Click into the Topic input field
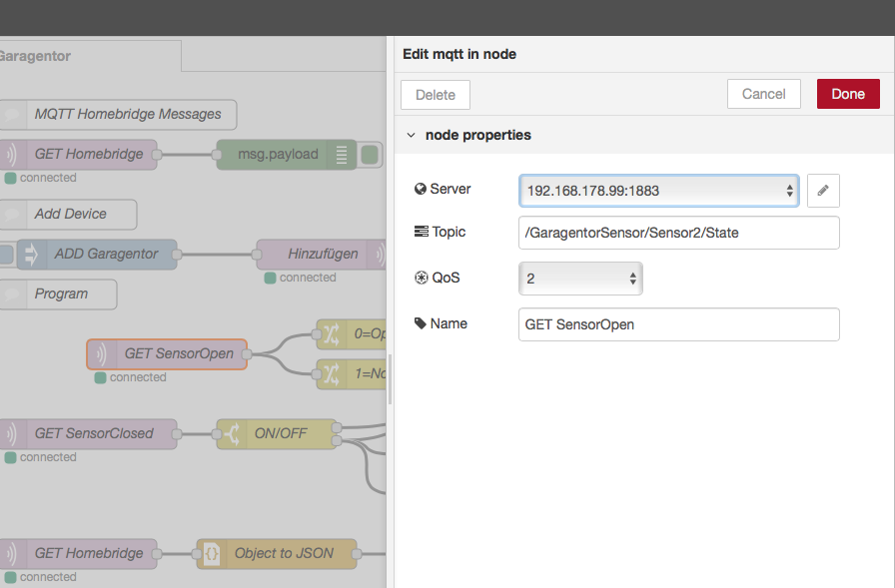 point(678,233)
